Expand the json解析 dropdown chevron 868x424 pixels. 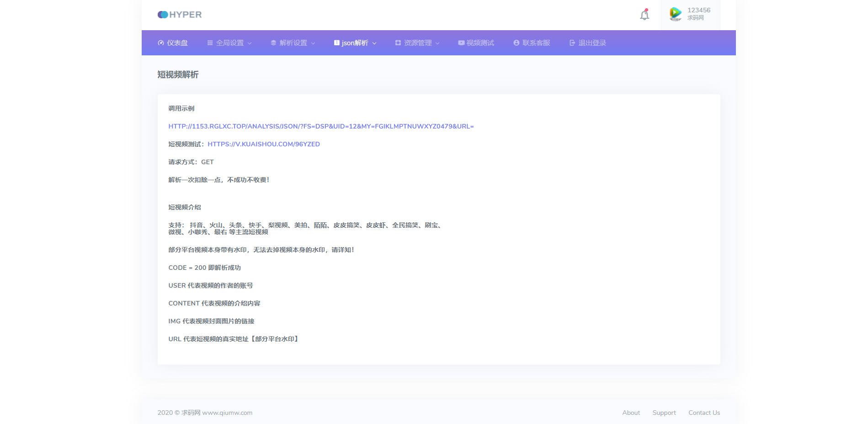point(374,43)
